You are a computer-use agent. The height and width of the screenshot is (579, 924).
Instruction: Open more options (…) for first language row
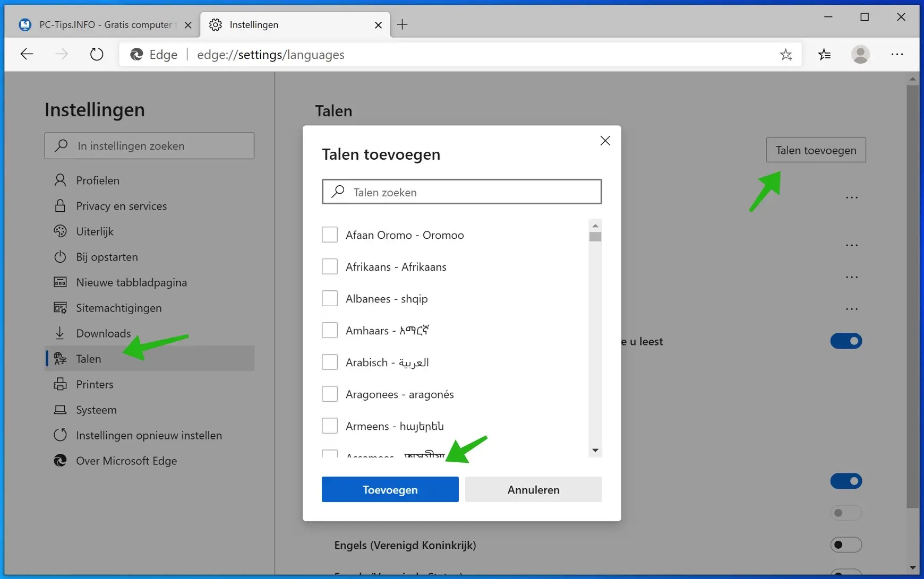(852, 197)
